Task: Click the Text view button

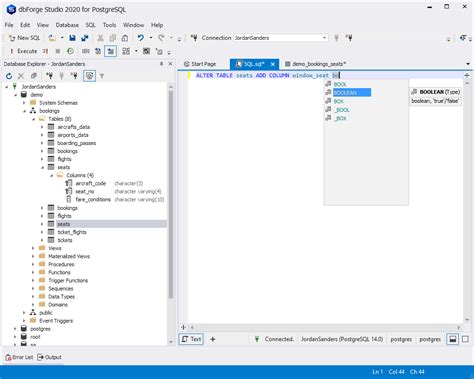Action: [x=191, y=339]
